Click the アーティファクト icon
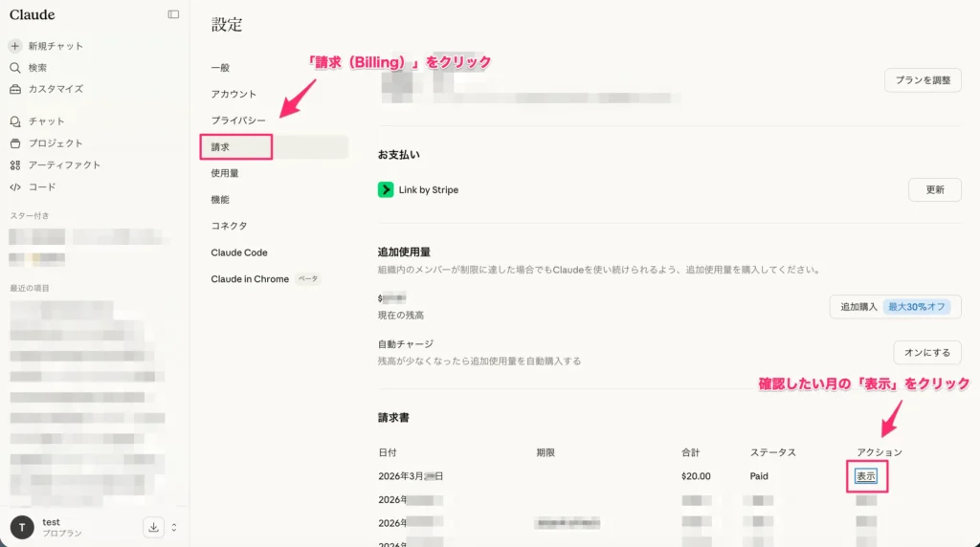This screenshot has width=980, height=547. (15, 164)
